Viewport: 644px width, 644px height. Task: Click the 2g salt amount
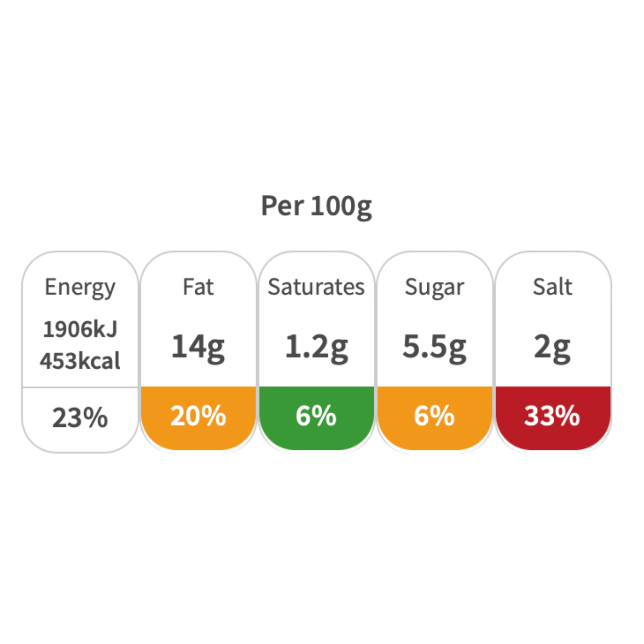(552, 347)
